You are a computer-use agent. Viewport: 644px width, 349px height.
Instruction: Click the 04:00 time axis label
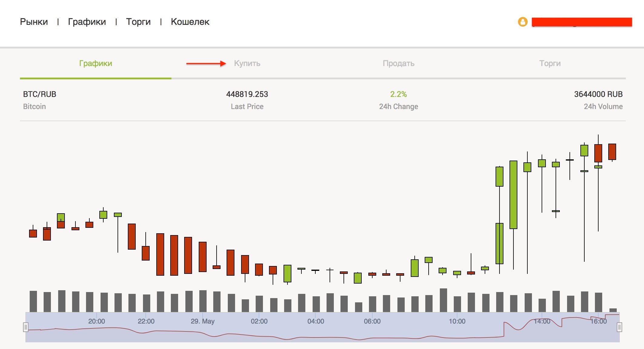coord(316,321)
